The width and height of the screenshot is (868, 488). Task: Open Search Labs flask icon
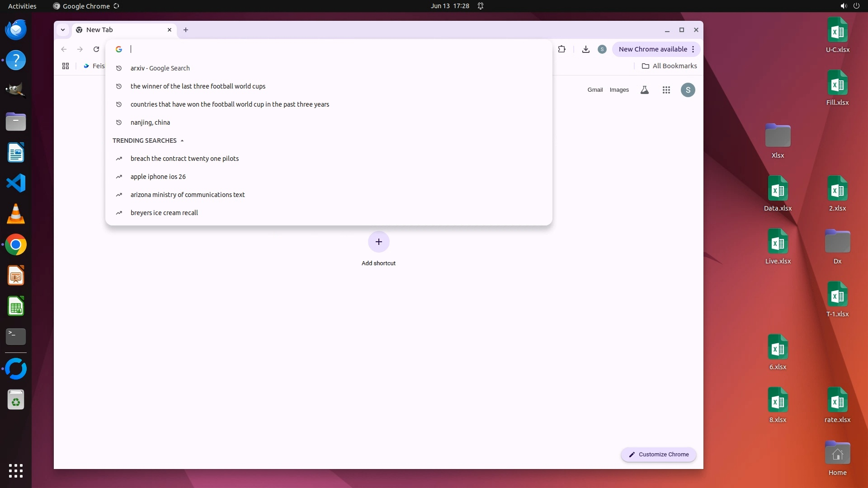(645, 90)
